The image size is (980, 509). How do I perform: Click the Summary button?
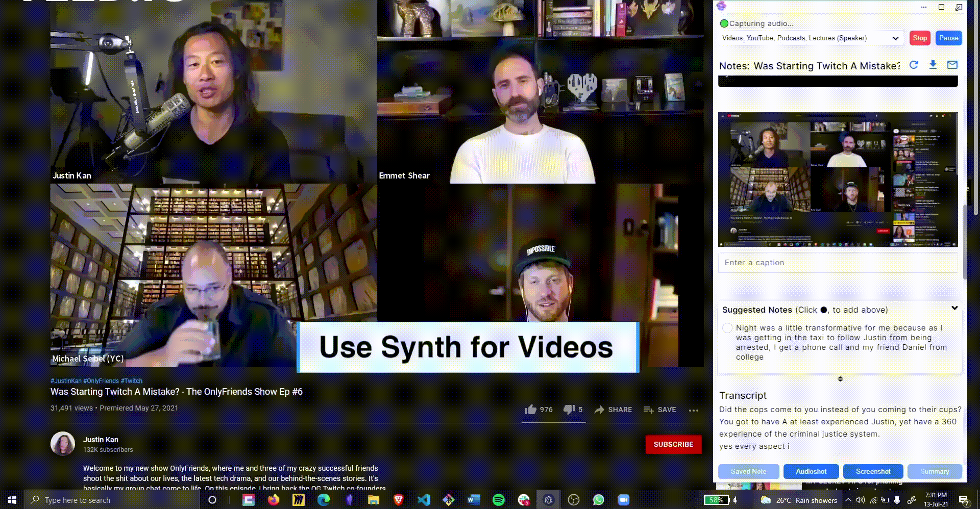935,471
